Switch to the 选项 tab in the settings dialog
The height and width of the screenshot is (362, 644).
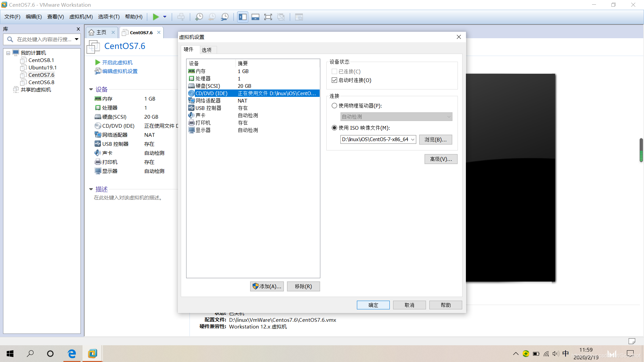coord(207,50)
